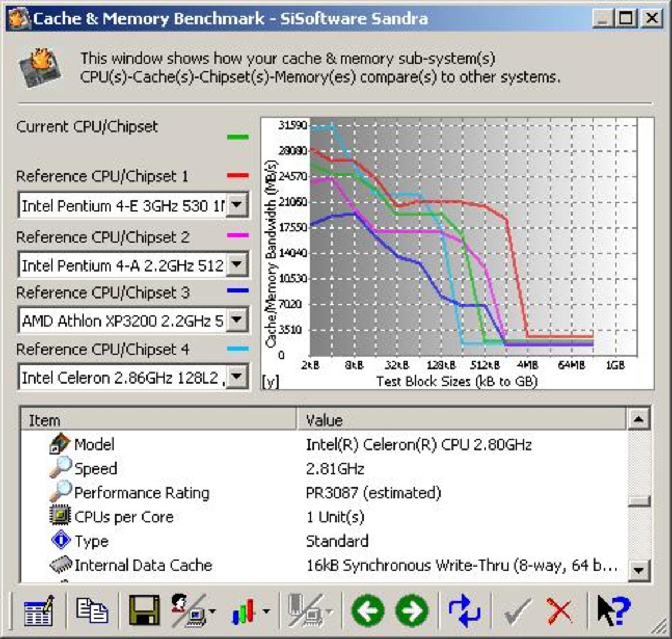The image size is (672, 639).
Task: Expand the arrow next to the user-computer icon
Action: point(213,611)
